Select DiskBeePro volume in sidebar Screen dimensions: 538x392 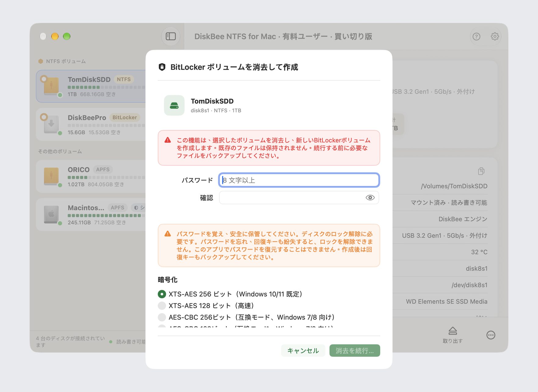coord(91,124)
